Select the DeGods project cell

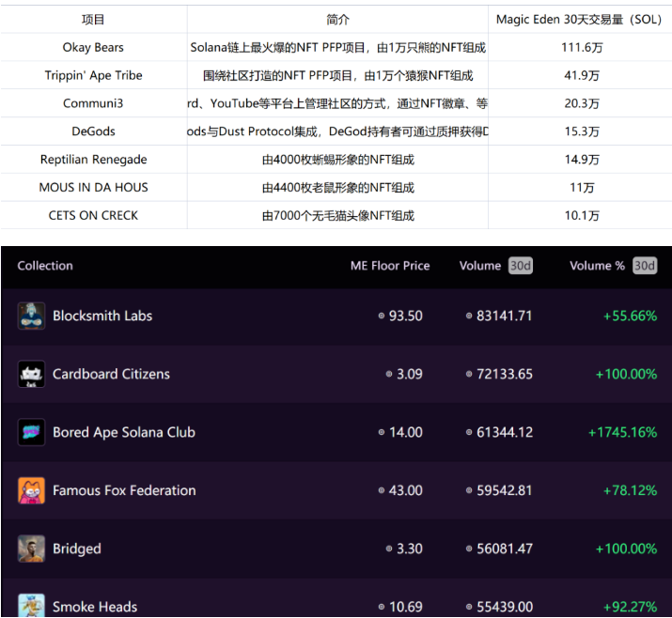[93, 131]
